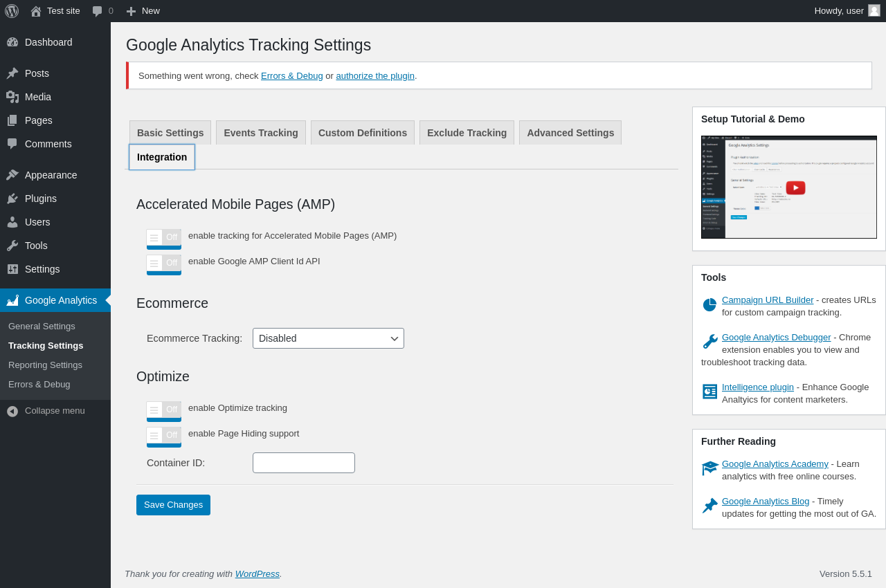
Task: Click the Test site name in admin bar
Action: [64, 11]
